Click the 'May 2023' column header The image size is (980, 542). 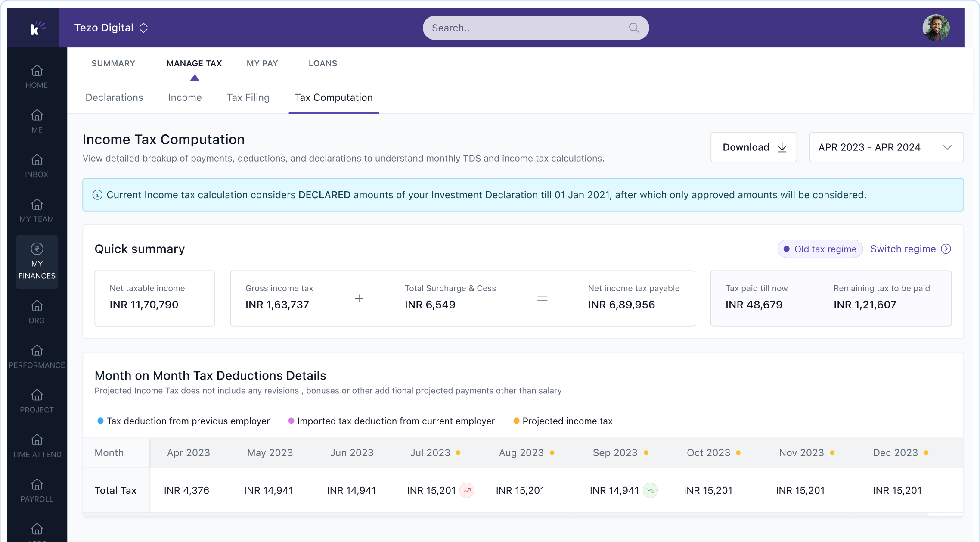[270, 453]
